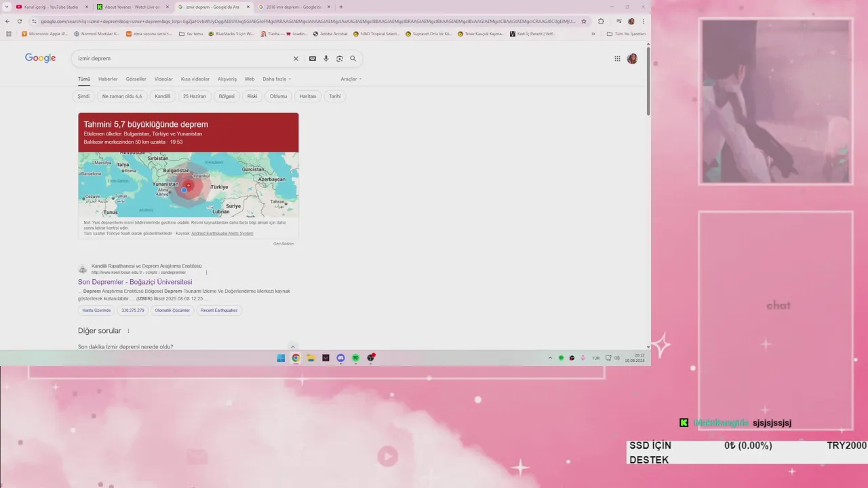
Task: Open OBS Studio from the taskbar
Action: pyautogui.click(x=370, y=358)
